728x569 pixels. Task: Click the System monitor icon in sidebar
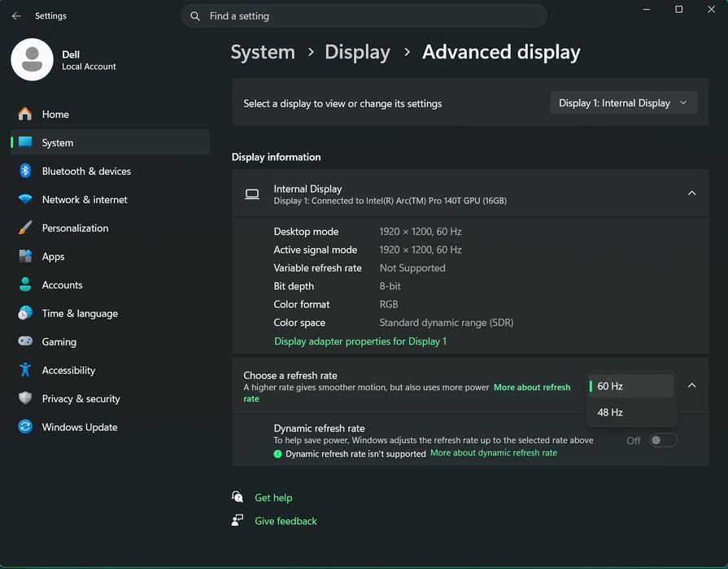click(25, 142)
